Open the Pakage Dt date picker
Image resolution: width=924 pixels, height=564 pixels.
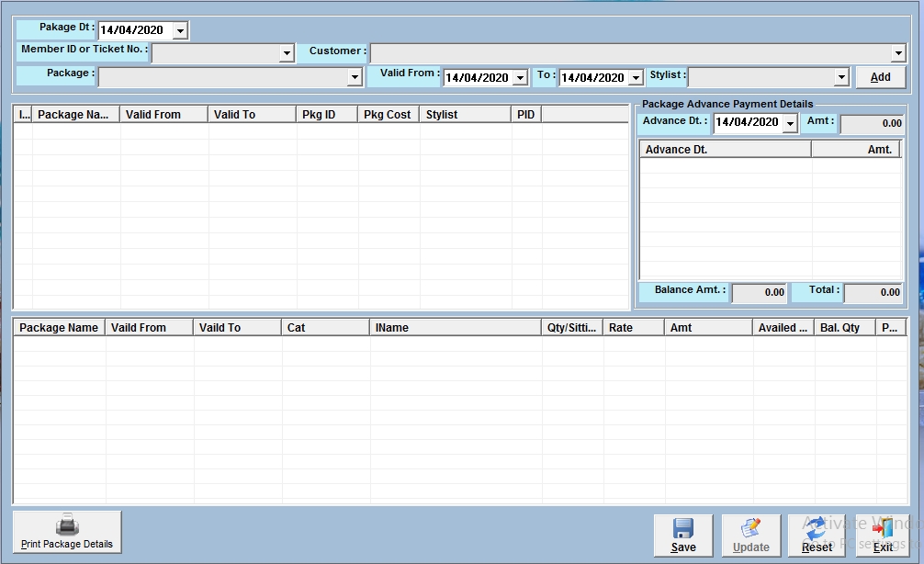click(x=180, y=30)
